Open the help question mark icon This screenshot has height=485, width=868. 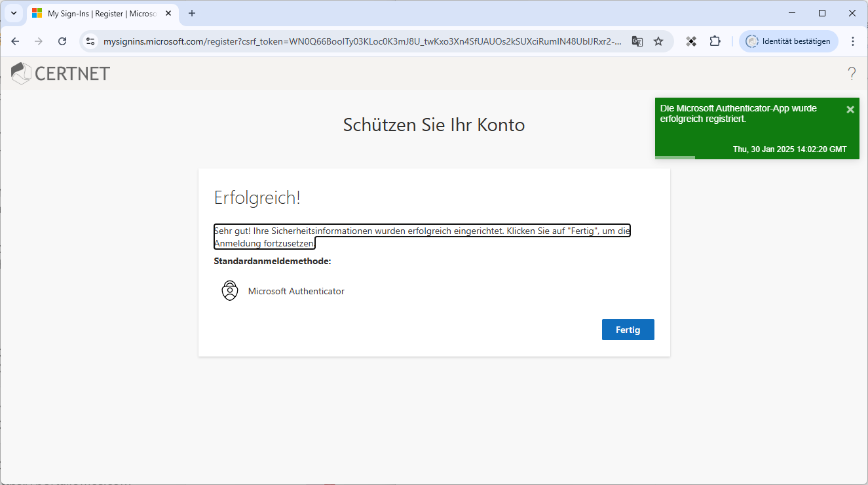[852, 73]
